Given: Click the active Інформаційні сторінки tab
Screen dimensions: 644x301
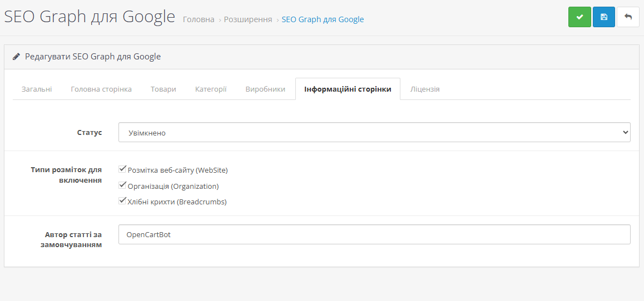Looking at the screenshot, I should point(348,89).
